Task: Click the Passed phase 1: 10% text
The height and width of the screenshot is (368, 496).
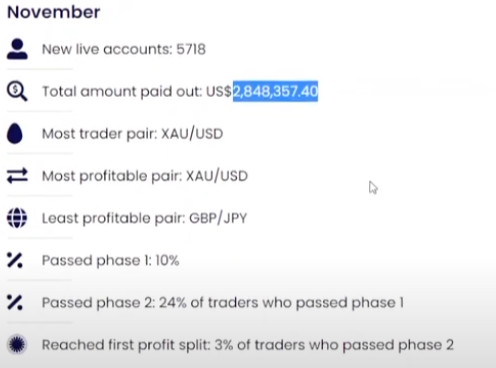Action: tap(110, 260)
